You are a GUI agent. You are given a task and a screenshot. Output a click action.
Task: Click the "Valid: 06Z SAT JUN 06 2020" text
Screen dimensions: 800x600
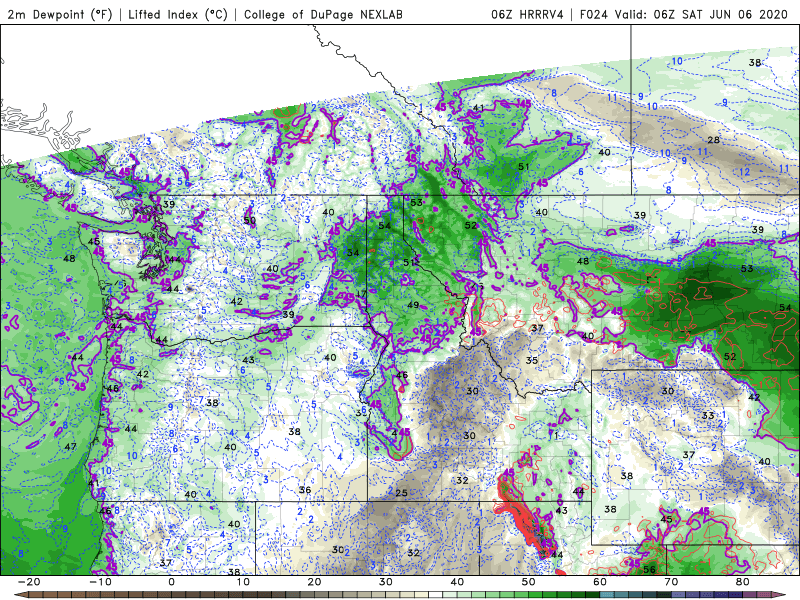click(702, 14)
